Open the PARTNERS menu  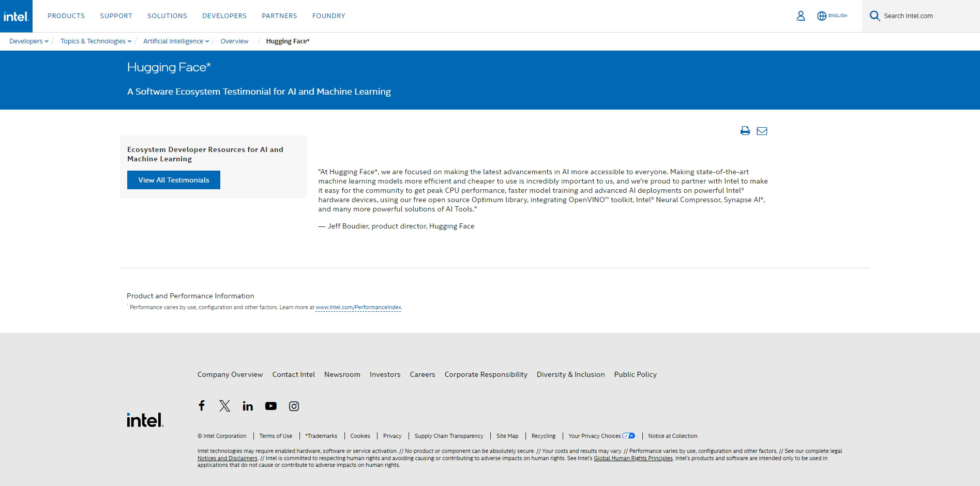[x=279, y=16]
